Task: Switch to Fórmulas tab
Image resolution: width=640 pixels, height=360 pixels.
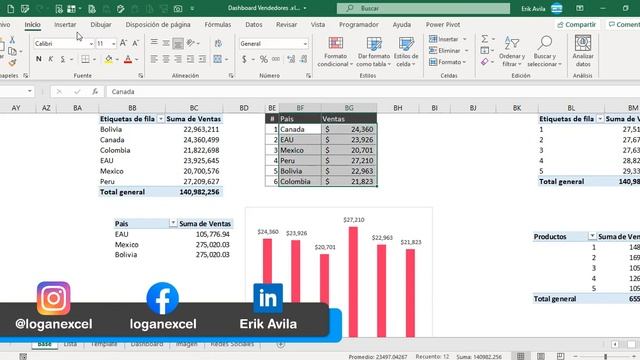Action: [x=218, y=24]
